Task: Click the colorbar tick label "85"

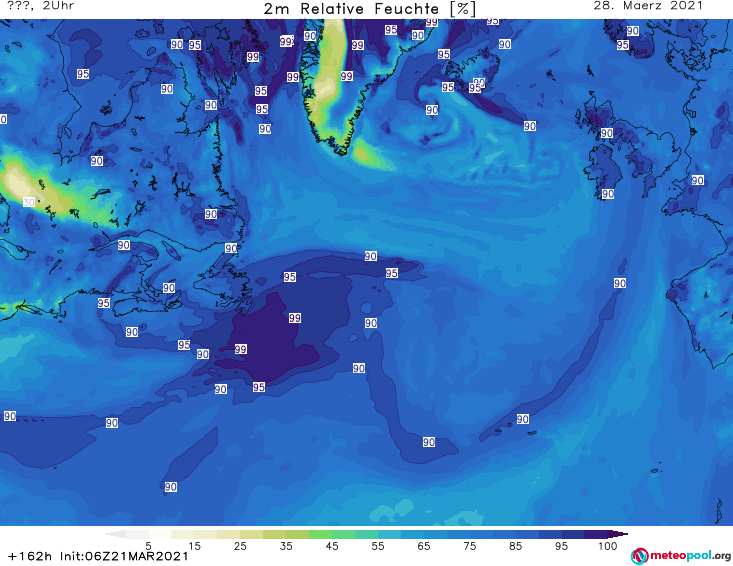Action: (x=515, y=546)
